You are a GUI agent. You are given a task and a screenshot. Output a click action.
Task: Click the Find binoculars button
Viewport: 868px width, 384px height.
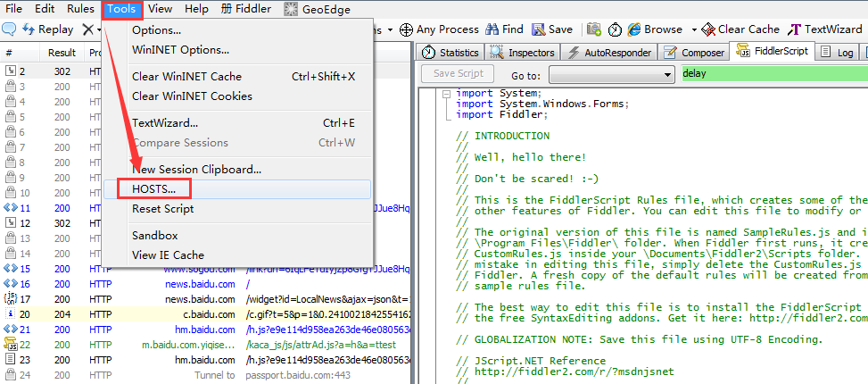tap(504, 29)
